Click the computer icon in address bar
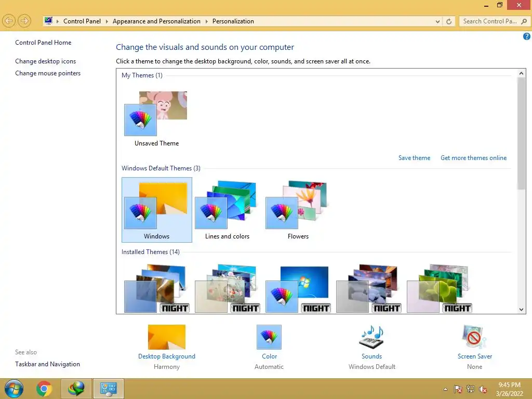 48,21
